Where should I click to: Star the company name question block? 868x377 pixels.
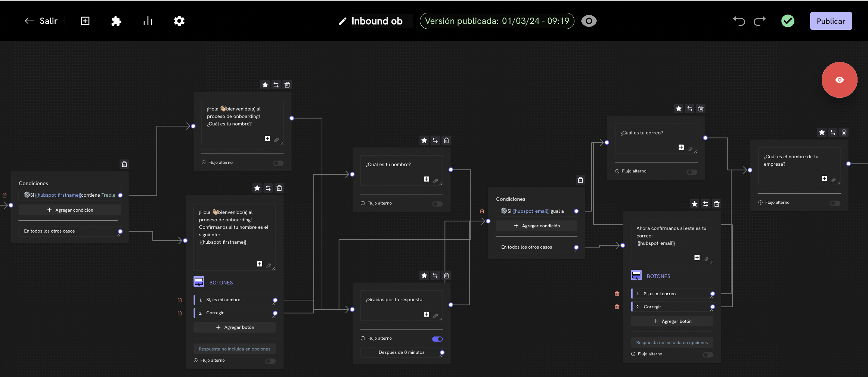coord(822,133)
